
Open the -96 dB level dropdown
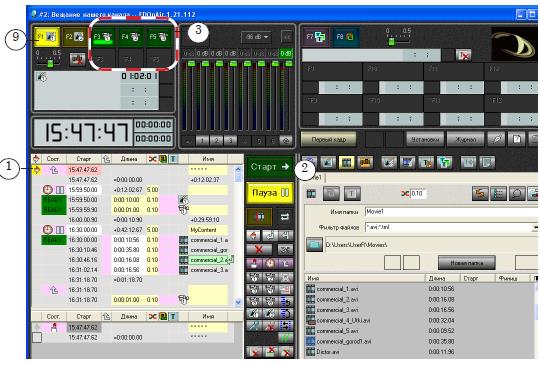[257, 37]
